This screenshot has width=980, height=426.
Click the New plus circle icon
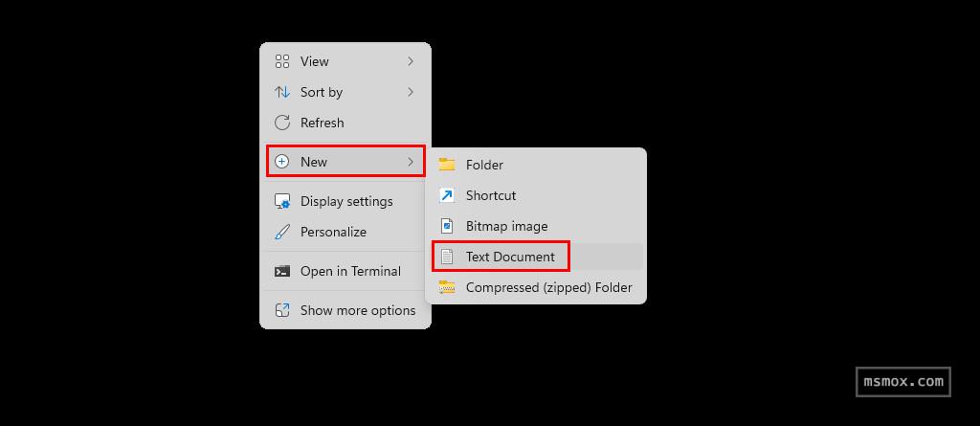point(282,162)
